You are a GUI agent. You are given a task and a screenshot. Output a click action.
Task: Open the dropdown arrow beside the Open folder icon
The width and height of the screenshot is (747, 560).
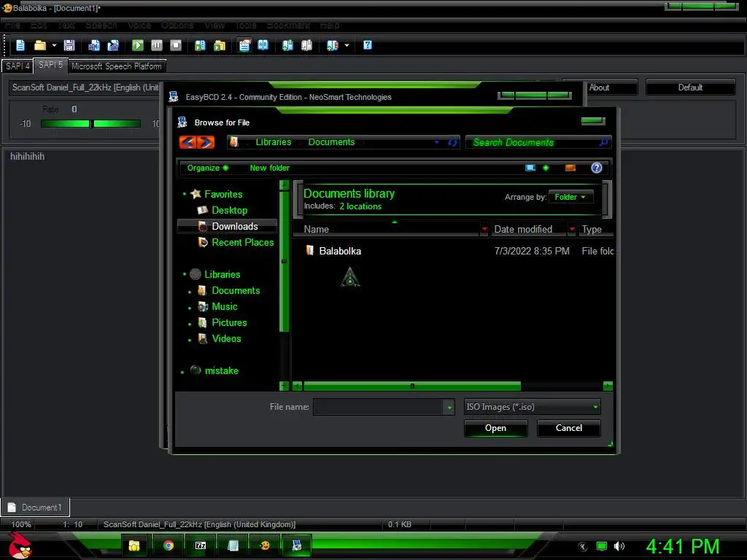[x=54, y=45]
